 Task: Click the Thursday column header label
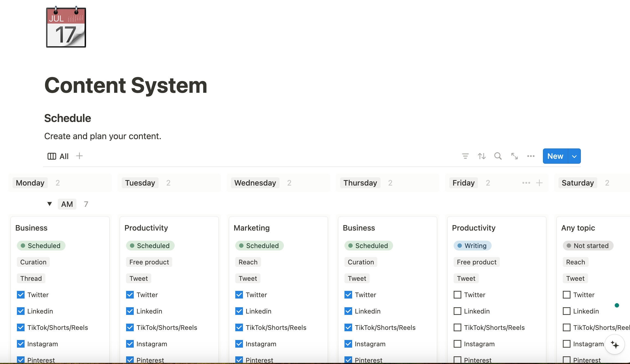tap(360, 183)
